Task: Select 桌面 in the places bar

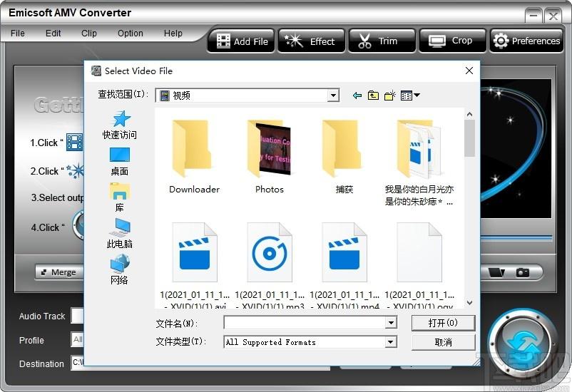Action: pyautogui.click(x=119, y=162)
